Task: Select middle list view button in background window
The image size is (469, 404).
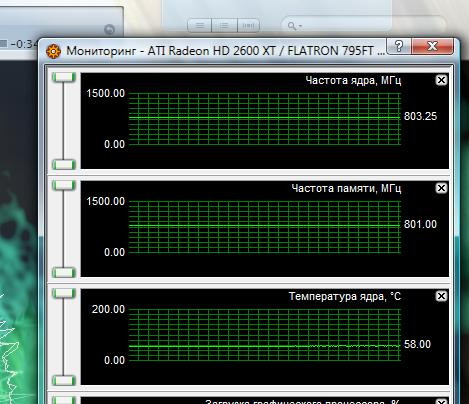Action: click(x=224, y=25)
